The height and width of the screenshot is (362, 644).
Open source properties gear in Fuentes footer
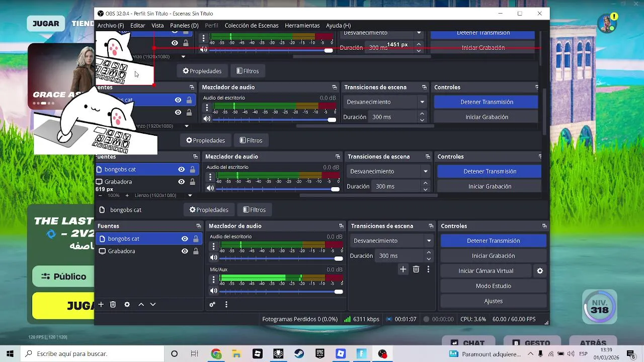[127, 304]
